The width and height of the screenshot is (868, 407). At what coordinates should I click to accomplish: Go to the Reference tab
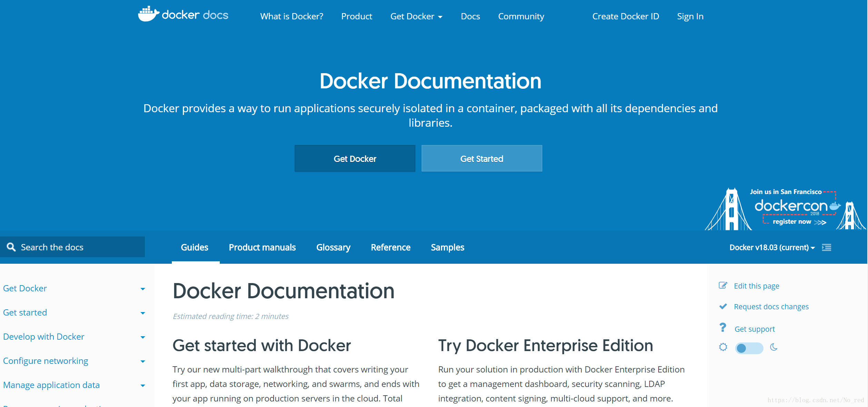[391, 248]
